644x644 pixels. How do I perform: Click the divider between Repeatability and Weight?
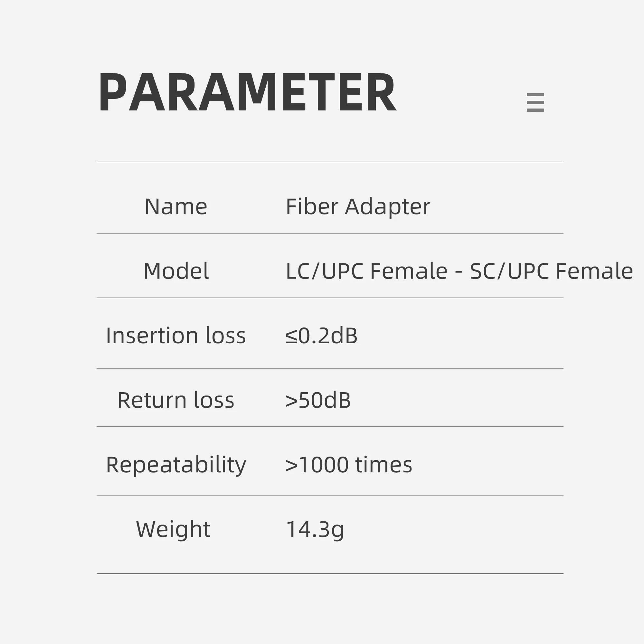coord(330,495)
